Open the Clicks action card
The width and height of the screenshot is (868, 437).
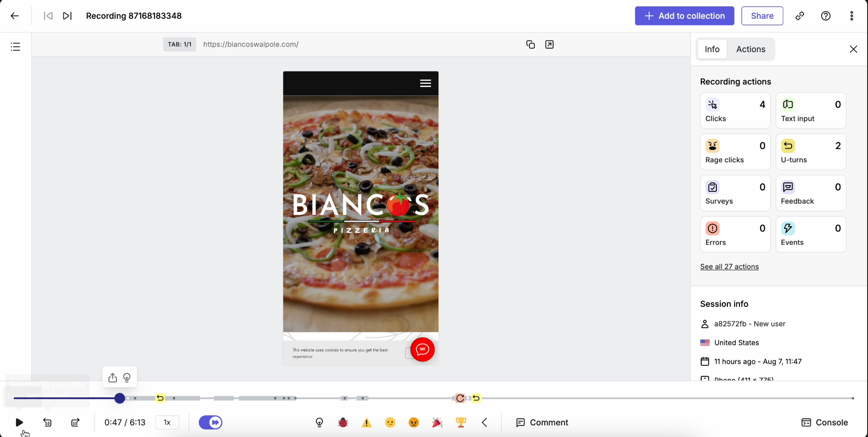(x=735, y=111)
